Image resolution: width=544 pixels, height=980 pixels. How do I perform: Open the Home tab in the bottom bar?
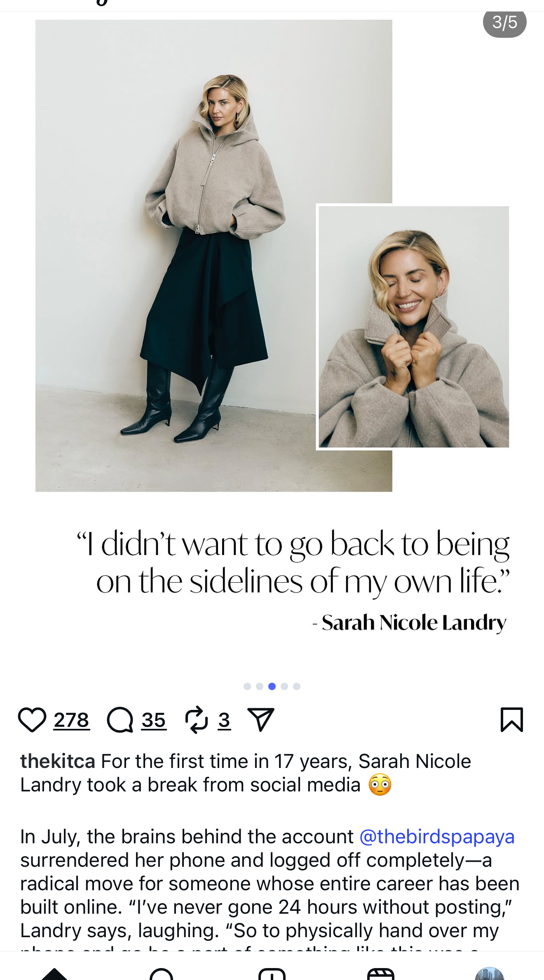(x=54, y=974)
